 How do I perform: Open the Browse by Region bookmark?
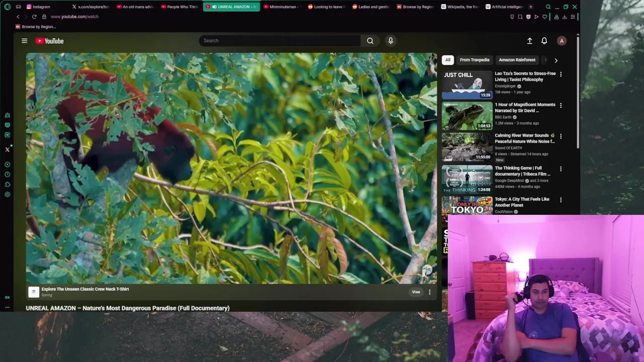coord(36,27)
